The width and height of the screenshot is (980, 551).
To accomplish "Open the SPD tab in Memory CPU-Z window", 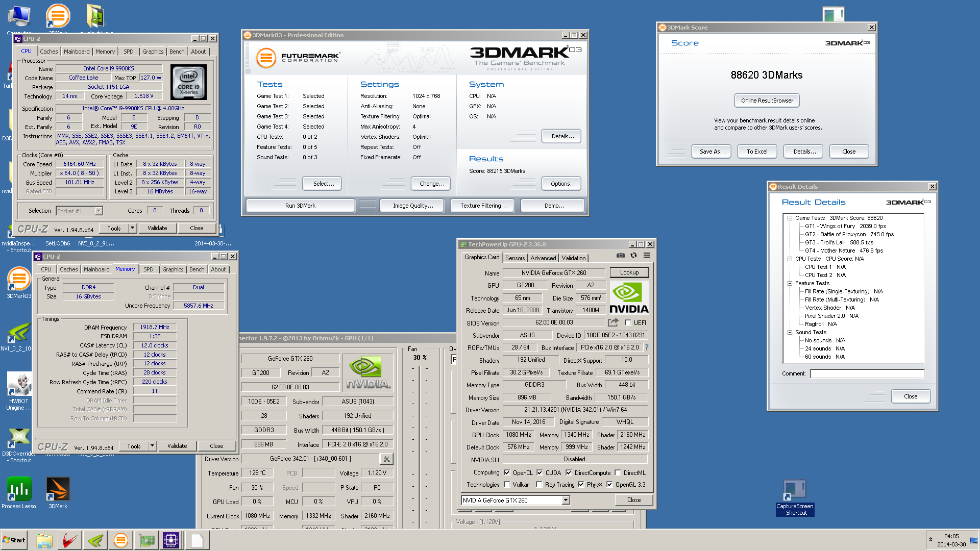I will coord(148,269).
